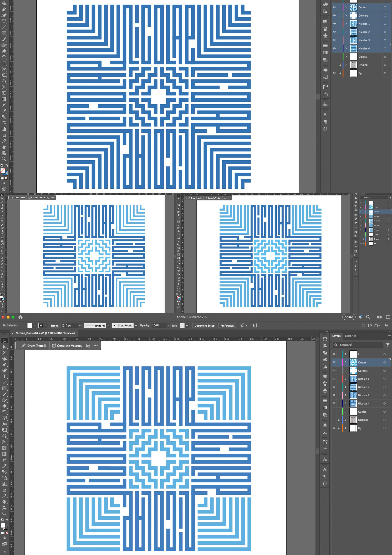Select the Nicolae_Domestika.ai document tab

coord(45,333)
